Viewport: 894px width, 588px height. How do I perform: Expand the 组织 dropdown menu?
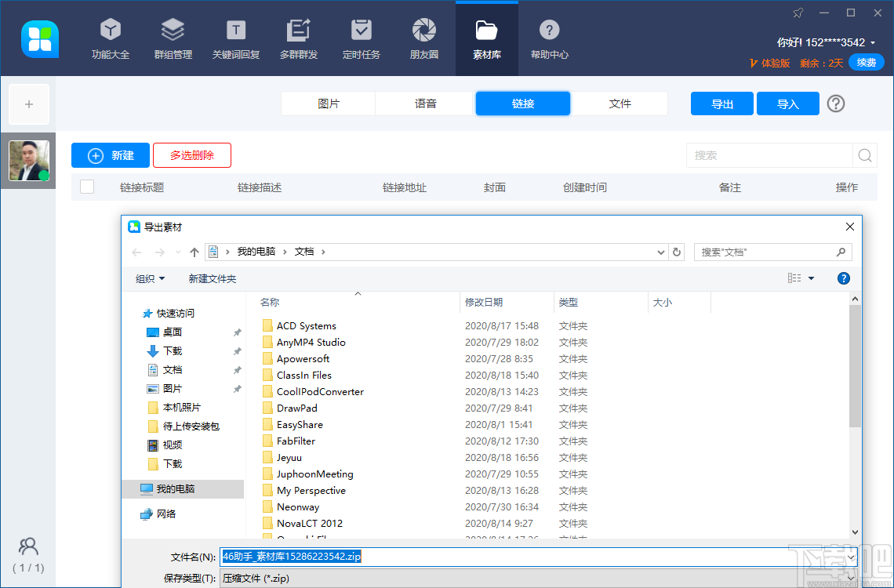click(x=151, y=278)
